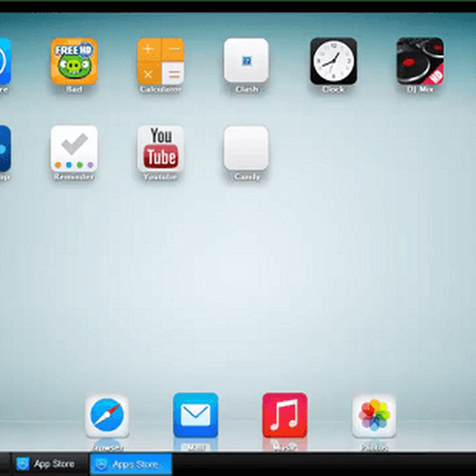Open the Reminder app with checkmark

click(x=74, y=149)
